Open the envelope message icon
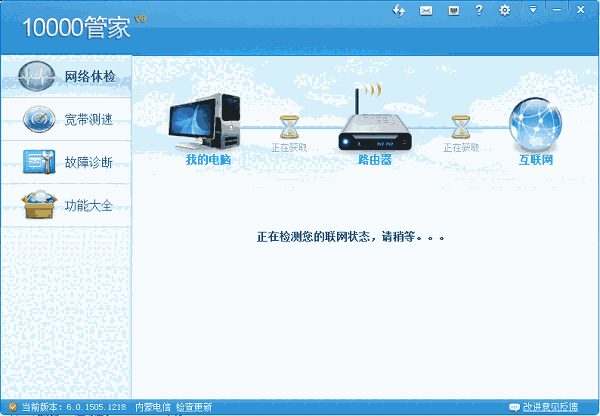Image resolution: width=600 pixels, height=416 pixels. (x=426, y=10)
